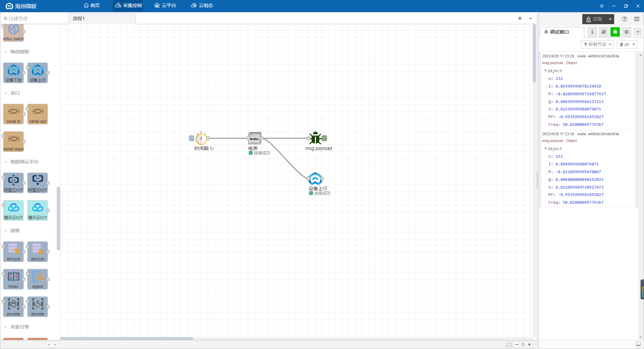Click the canvas vertical scrollbar
This screenshot has height=349, width=644.
pos(534,54)
